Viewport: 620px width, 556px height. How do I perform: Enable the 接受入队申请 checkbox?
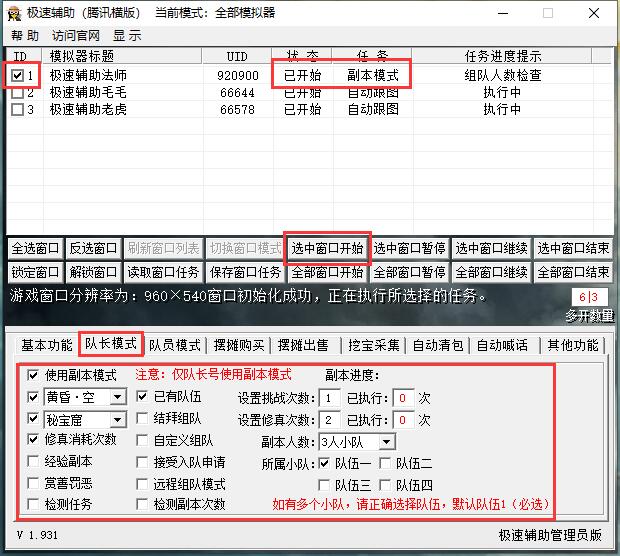(142, 462)
